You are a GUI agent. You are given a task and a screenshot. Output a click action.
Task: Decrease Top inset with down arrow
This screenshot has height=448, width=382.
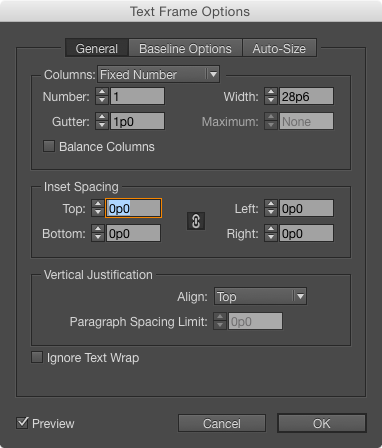pyautogui.click(x=98, y=212)
